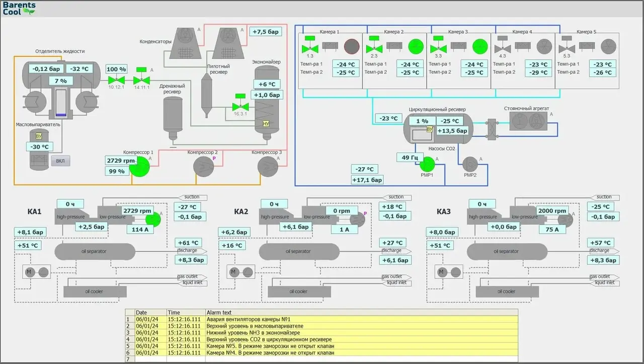644x364 pixels.
Task: Select the PMP2 CO2 pump icon
Action: 470,164
